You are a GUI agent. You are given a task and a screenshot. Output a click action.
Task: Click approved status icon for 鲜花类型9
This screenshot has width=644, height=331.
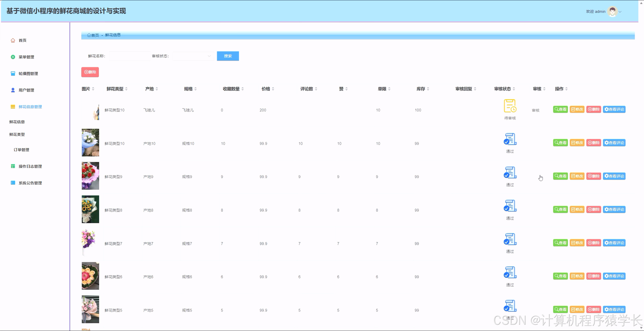click(x=510, y=173)
